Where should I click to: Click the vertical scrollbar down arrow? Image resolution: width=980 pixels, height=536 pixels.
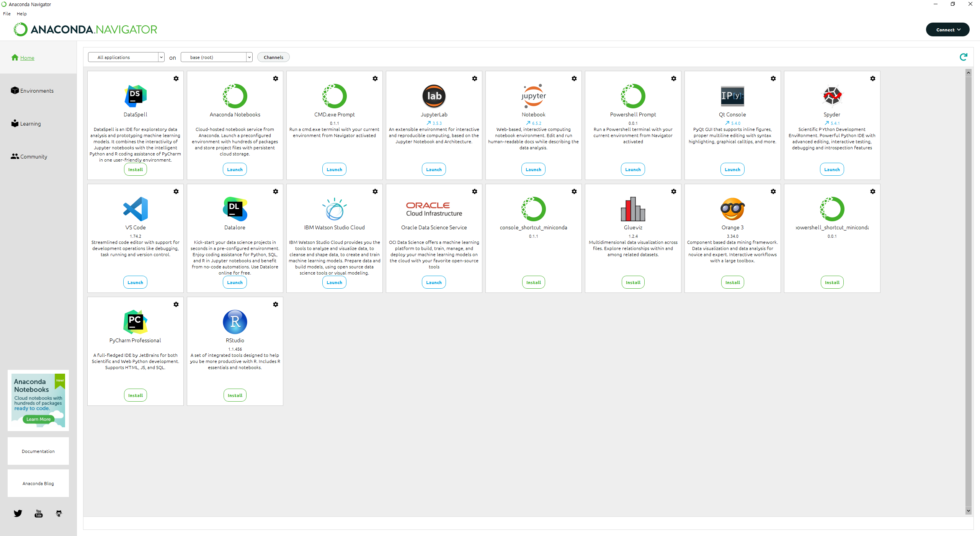point(968,510)
